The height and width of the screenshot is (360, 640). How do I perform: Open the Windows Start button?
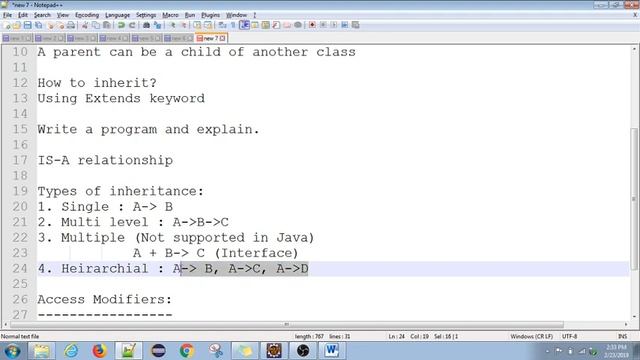12,351
